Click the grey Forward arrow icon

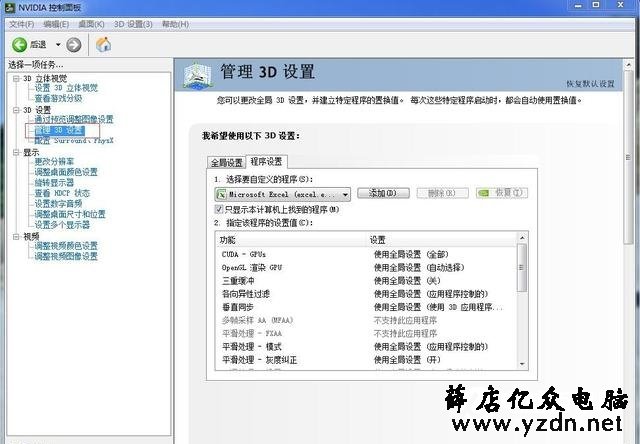(x=73, y=45)
